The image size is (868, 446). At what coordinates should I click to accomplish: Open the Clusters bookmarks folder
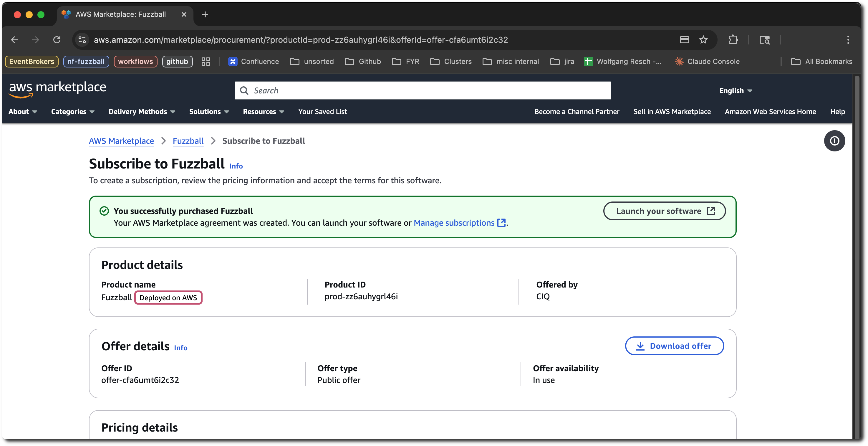451,61
